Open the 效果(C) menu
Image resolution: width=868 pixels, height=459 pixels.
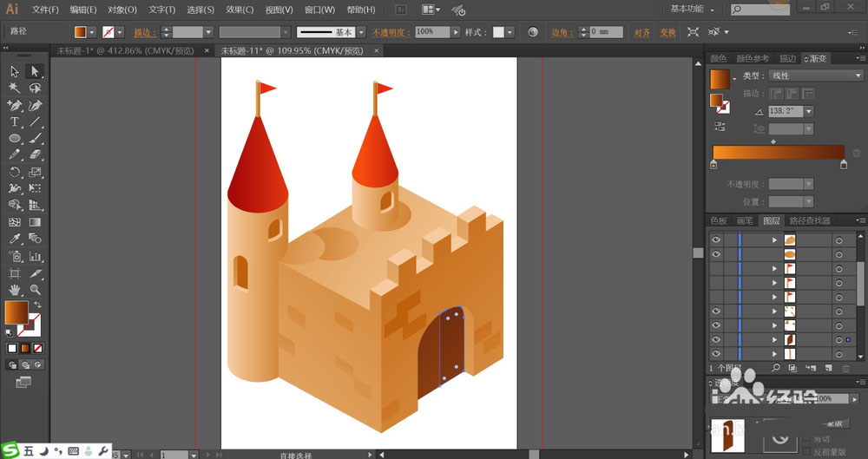pos(240,10)
